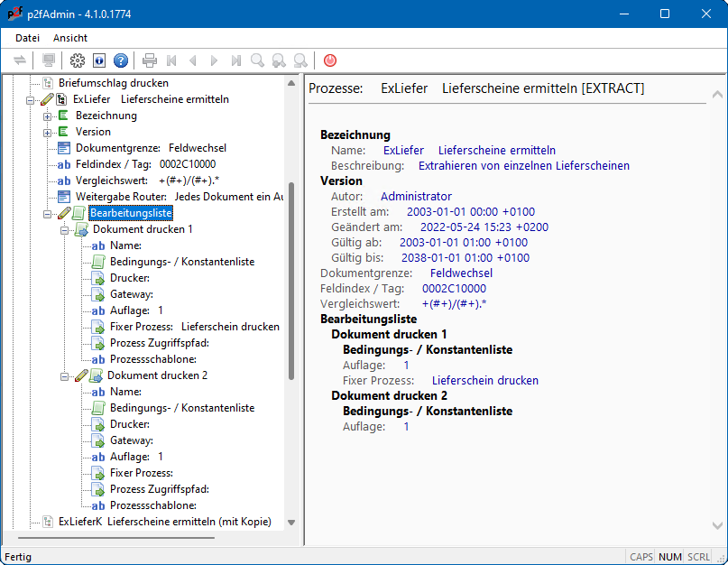728x565 pixels.
Task: Click the tree panel's horizontal scrollbar thumb
Action: tap(117, 538)
